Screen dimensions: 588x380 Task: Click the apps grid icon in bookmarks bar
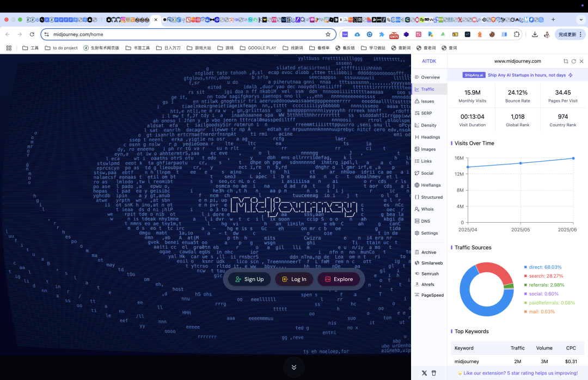pyautogui.click(x=9, y=48)
